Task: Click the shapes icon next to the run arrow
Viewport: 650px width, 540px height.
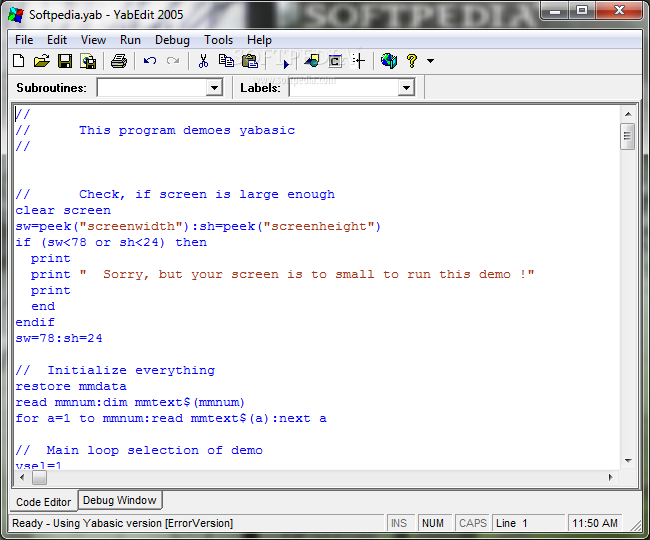Action: pyautogui.click(x=312, y=61)
